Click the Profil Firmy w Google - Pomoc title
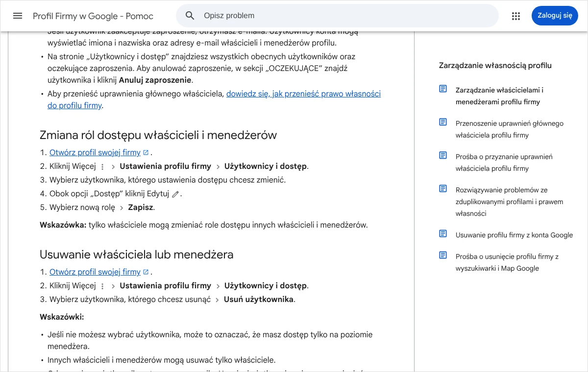Image resolution: width=588 pixels, height=372 pixels. (93, 16)
